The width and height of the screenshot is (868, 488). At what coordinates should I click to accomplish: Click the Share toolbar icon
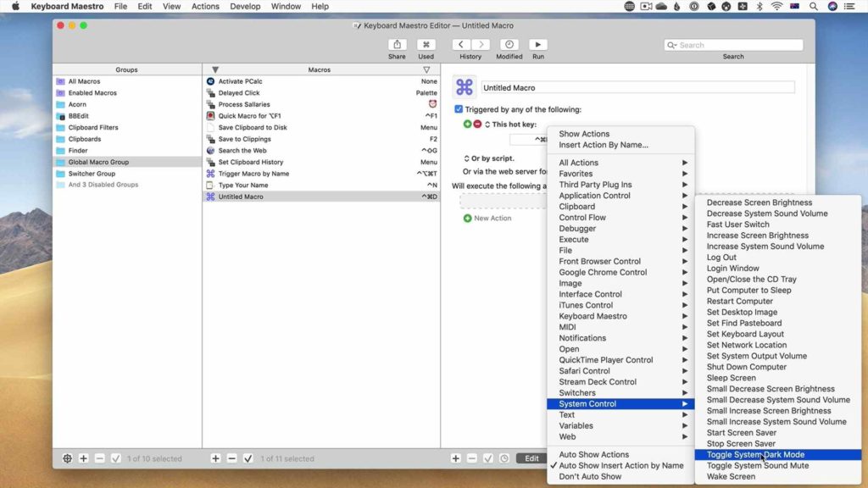(x=397, y=45)
